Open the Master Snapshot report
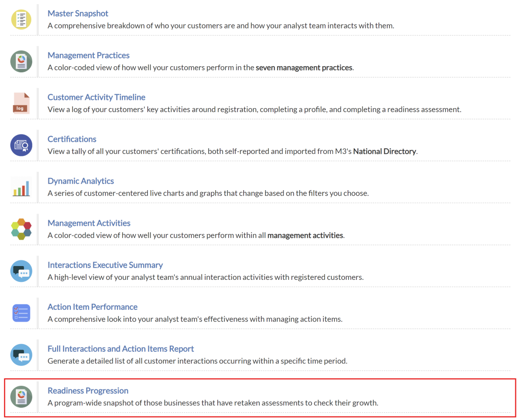 (x=78, y=13)
